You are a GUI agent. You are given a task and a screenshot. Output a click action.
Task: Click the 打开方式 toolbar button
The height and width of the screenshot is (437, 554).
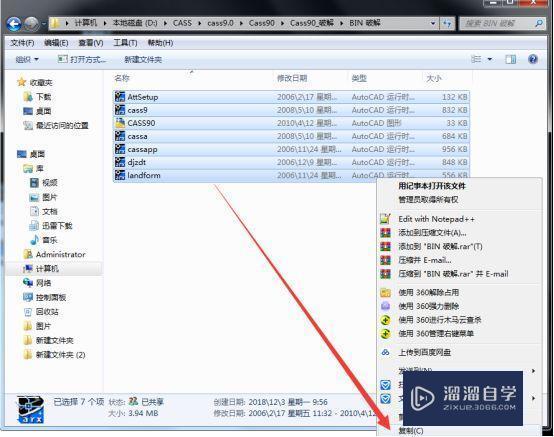pyautogui.click(x=82, y=59)
